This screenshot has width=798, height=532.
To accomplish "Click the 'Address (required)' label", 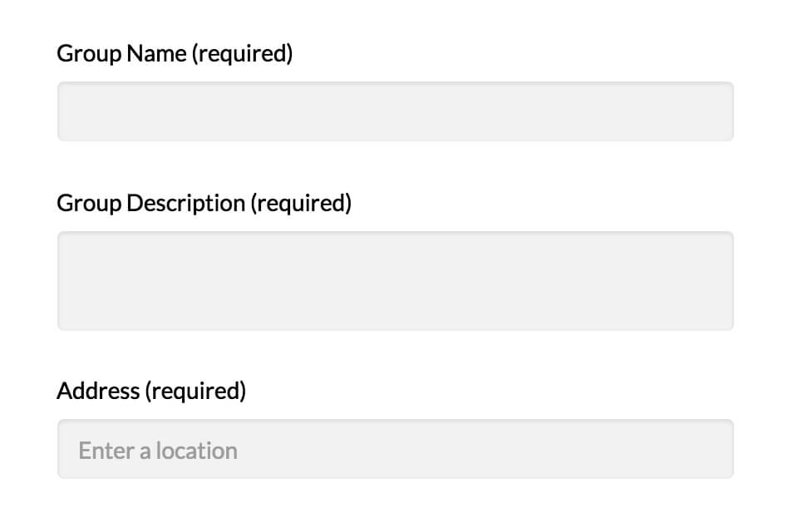I will point(151,391).
